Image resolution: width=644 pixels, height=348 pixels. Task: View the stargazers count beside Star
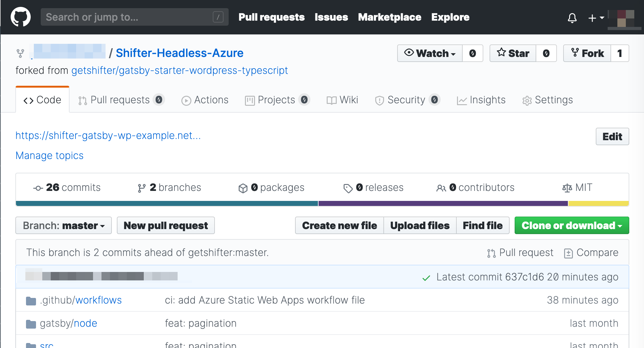(546, 53)
